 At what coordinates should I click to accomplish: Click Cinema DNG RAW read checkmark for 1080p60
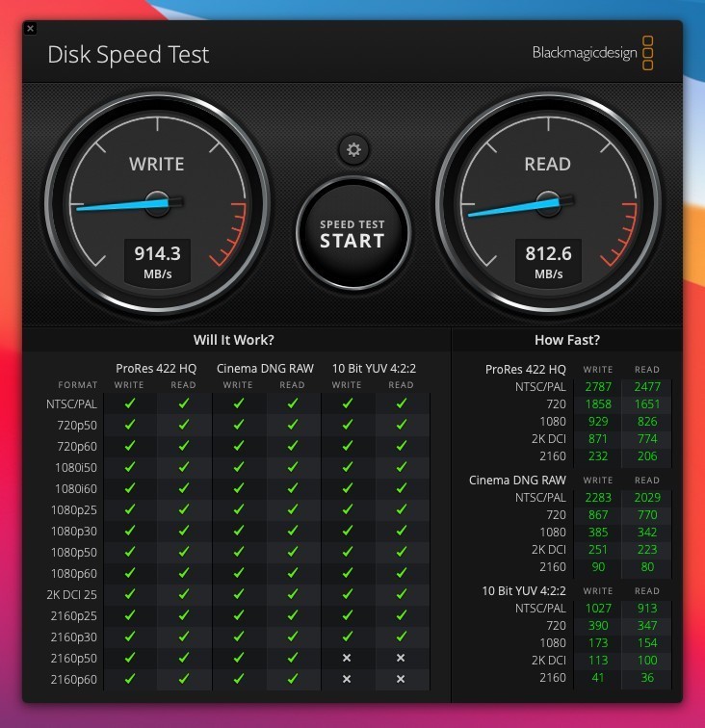[x=293, y=573]
